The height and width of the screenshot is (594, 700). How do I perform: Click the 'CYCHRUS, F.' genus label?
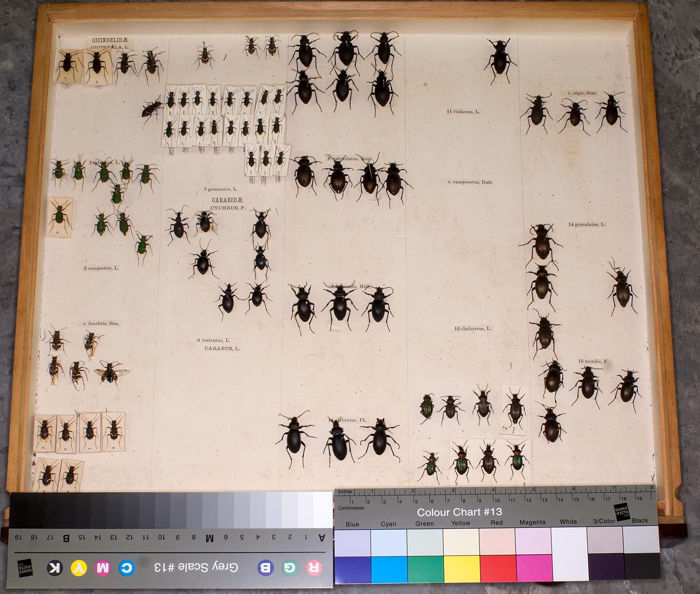pyautogui.click(x=228, y=208)
